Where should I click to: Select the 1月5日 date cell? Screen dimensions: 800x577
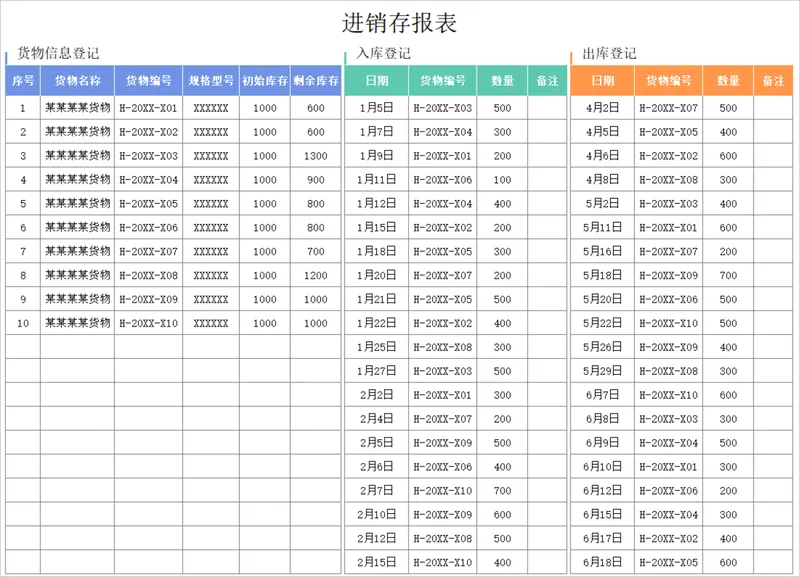[377, 108]
